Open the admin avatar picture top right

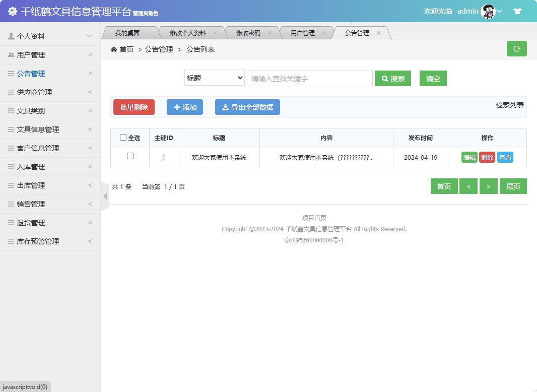pyautogui.click(x=488, y=11)
